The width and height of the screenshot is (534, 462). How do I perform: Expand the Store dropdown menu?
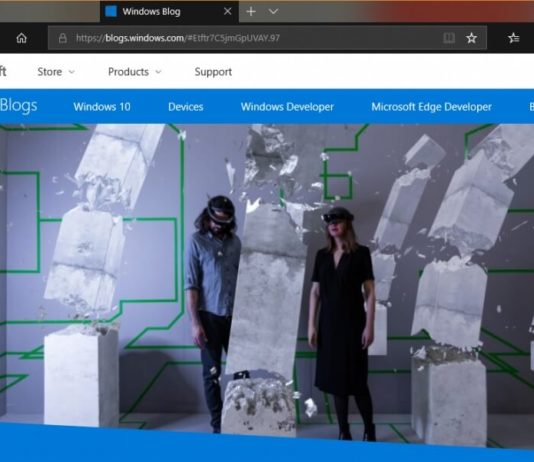click(x=56, y=72)
